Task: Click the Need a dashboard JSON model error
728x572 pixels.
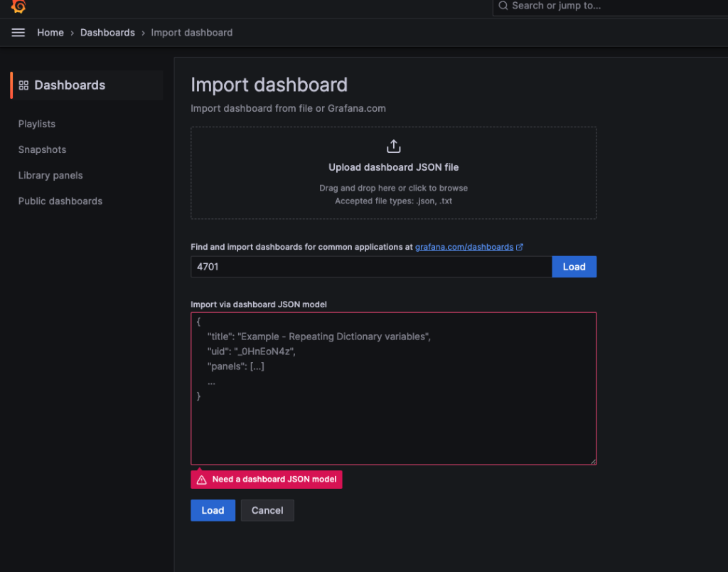Action: (267, 480)
